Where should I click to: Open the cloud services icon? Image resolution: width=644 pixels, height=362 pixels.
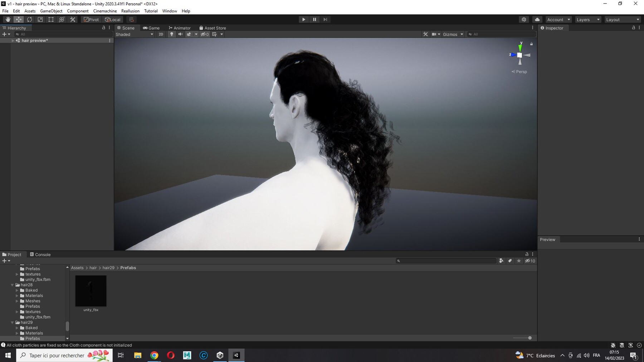coord(537,20)
